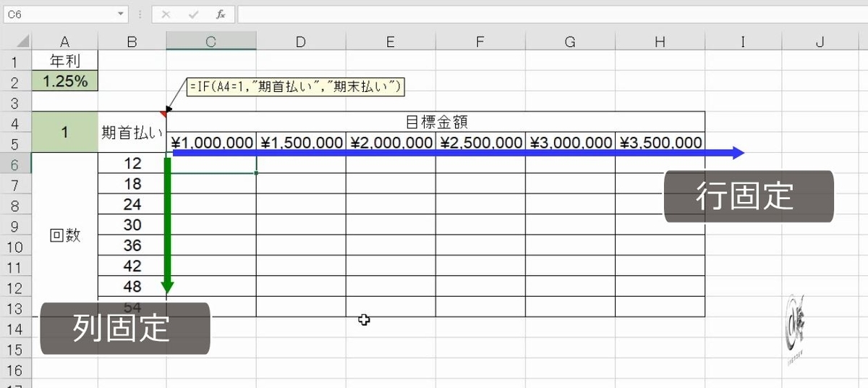Select row 14 header
This screenshot has width=868, height=388.
click(x=16, y=328)
